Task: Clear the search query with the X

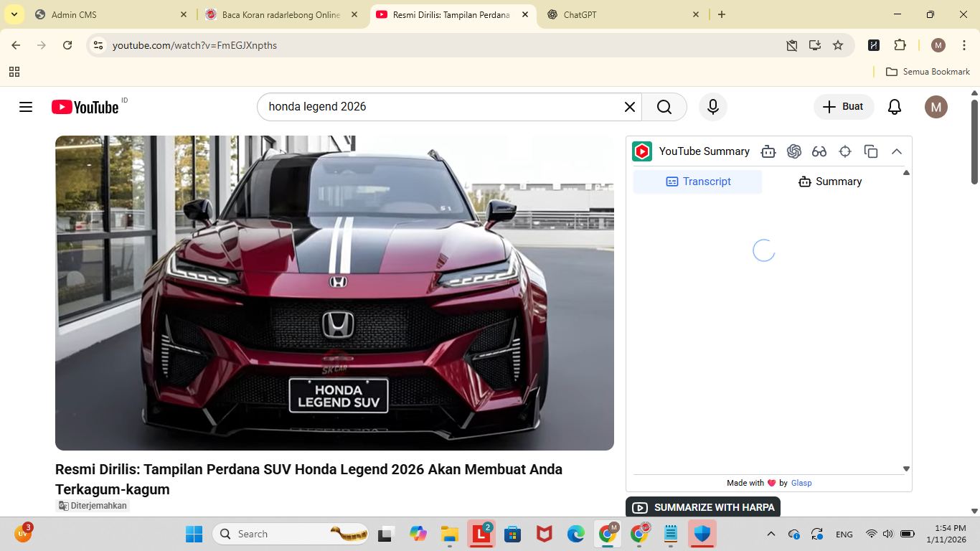Action: (x=629, y=106)
